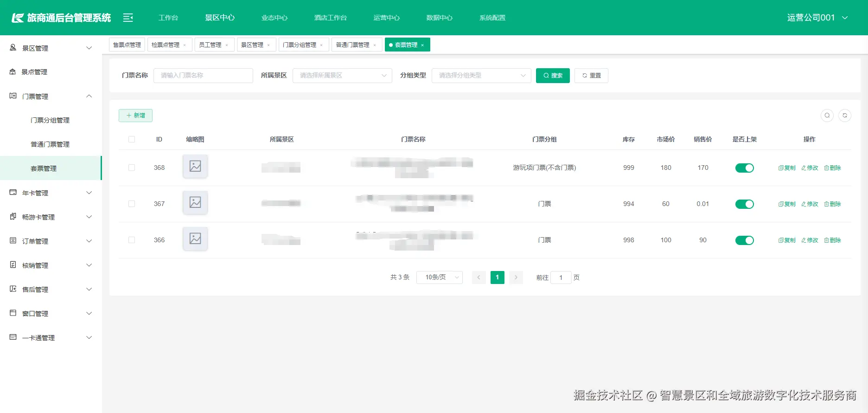Screen dimensions: 868x413
Task: Click 删除 for ticket 366
Action: [832, 240]
